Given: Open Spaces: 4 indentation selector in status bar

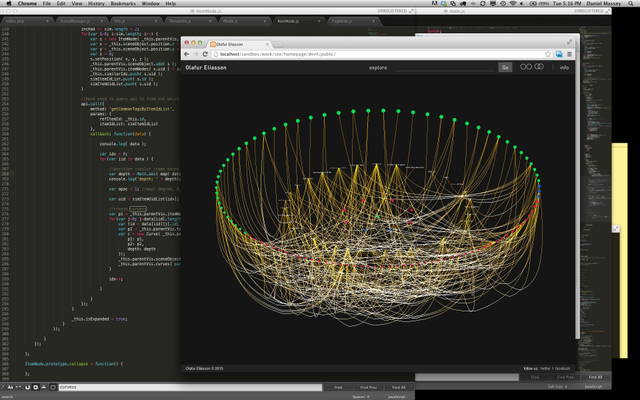Looking at the screenshot, I should tap(361, 396).
